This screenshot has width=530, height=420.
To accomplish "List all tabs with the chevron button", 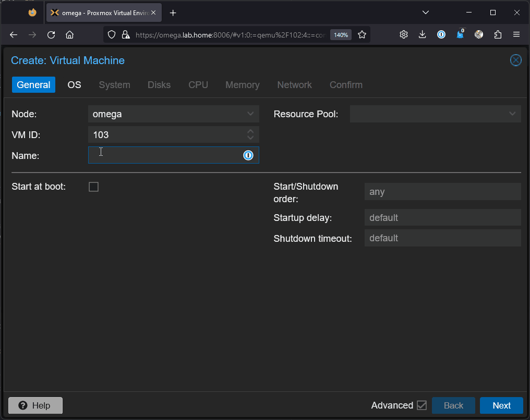I will click(x=426, y=13).
